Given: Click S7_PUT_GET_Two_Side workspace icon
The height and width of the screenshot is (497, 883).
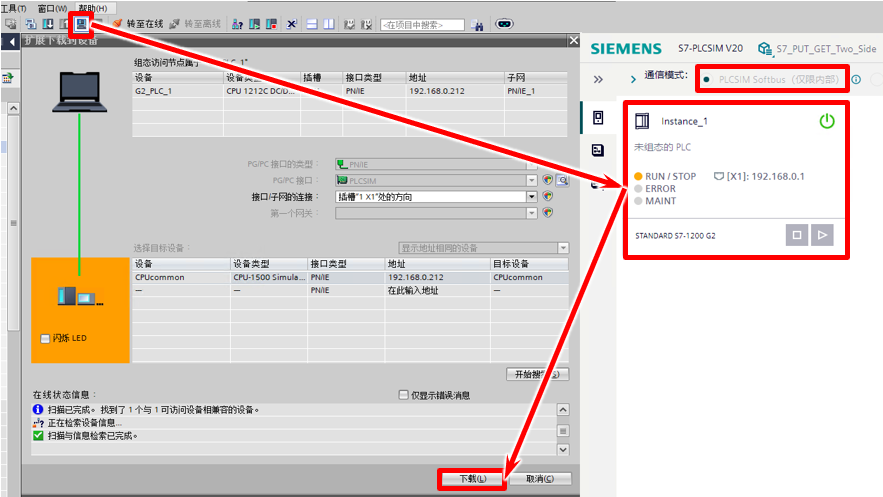Looking at the screenshot, I should click(764, 48).
